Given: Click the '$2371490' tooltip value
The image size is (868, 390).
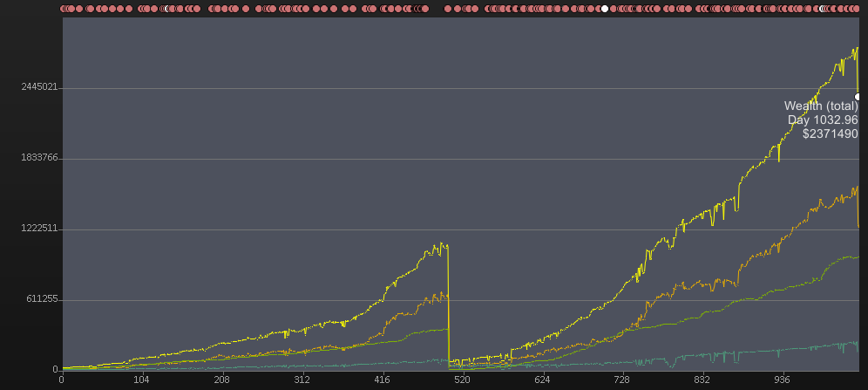Looking at the screenshot, I should 831,133.
